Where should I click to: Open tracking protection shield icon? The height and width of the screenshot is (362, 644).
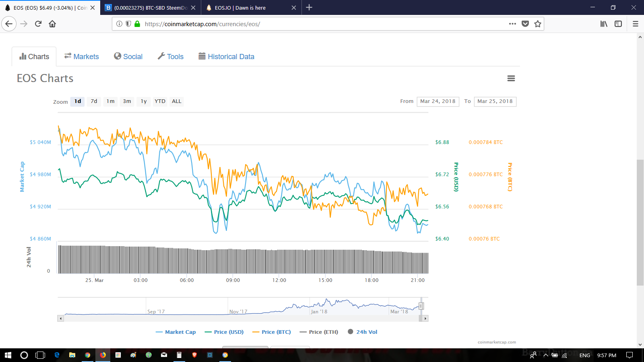(128, 24)
